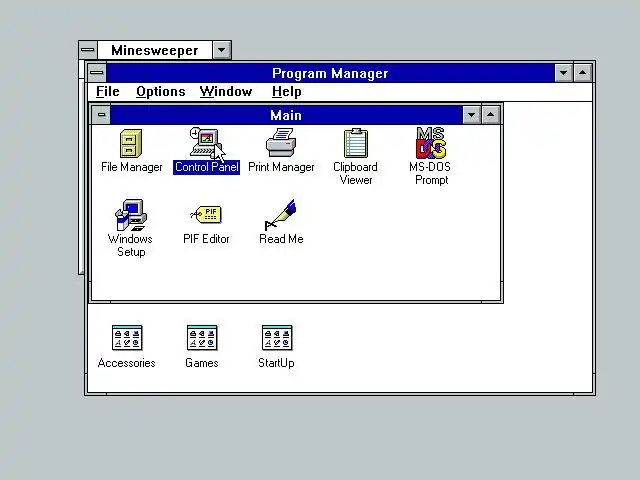640x480 pixels.
Task: Click the Accessories label
Action: point(127,363)
